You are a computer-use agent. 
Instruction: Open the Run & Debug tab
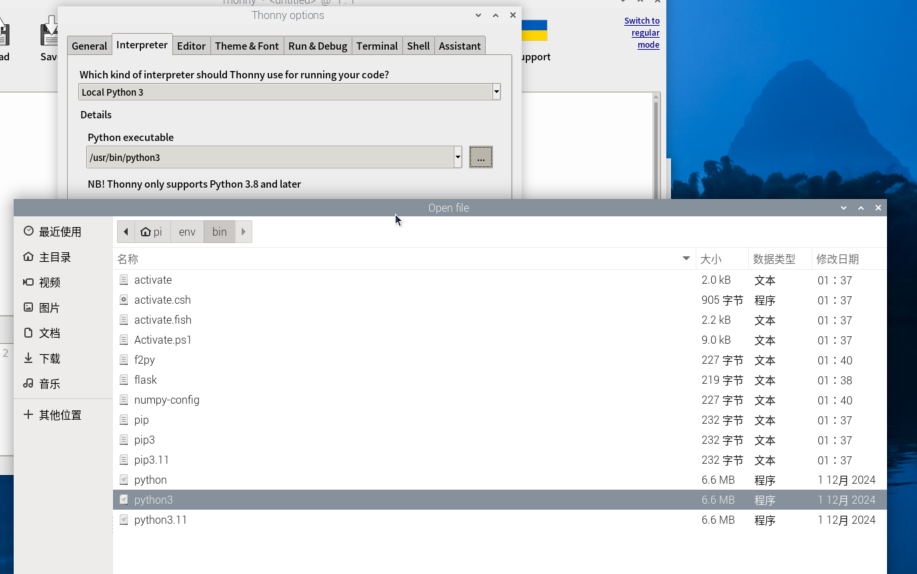point(318,46)
